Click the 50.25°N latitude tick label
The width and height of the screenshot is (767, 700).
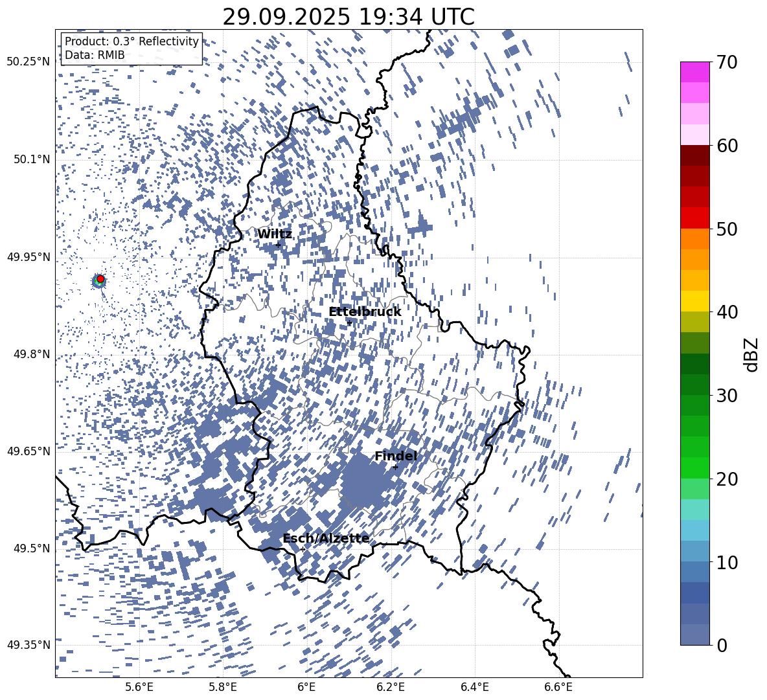click(x=28, y=62)
